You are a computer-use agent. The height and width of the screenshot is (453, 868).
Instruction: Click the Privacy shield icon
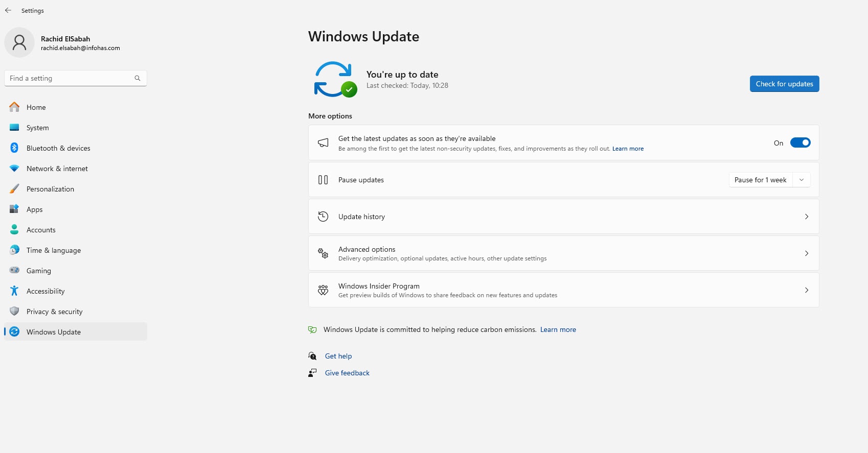coord(14,311)
